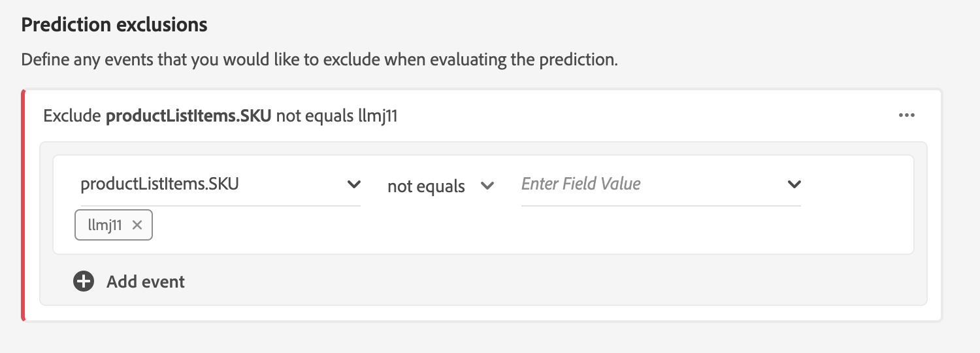Screen dimensions: 980x353
Task: Click the red left border of the exclusion card
Action: coord(24,205)
